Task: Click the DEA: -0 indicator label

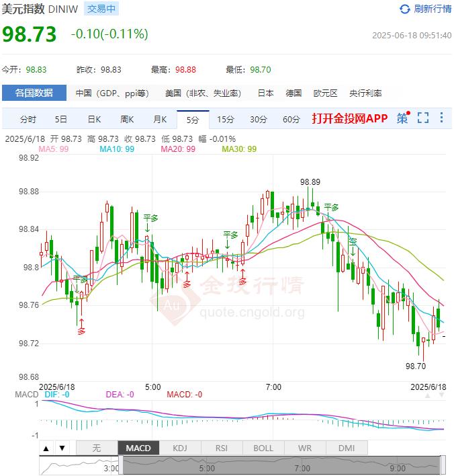Action: [120, 395]
